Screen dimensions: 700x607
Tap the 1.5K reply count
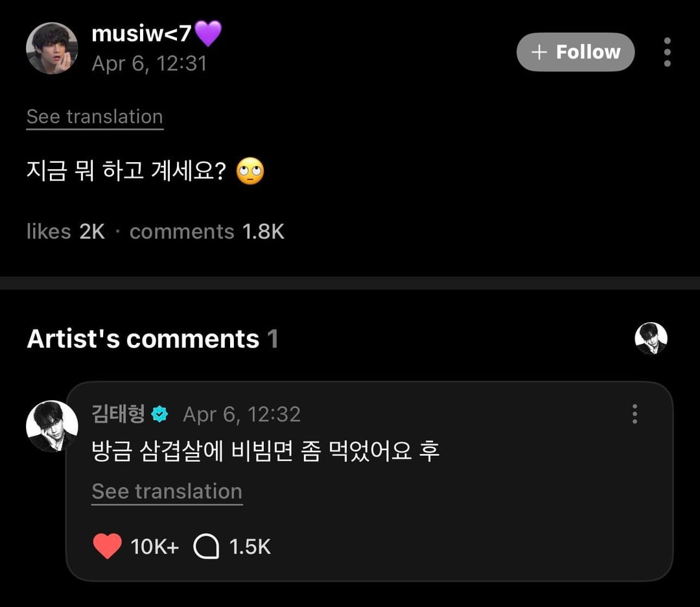point(250,547)
